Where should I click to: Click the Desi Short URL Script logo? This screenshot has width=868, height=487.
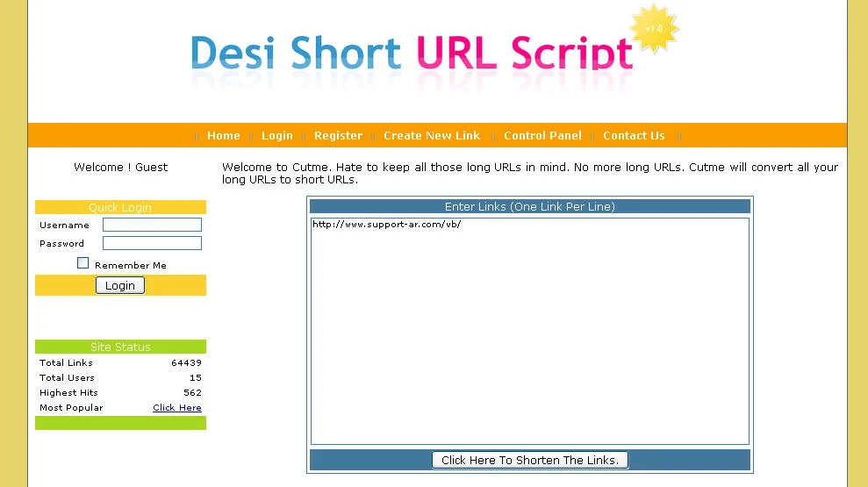click(x=411, y=54)
